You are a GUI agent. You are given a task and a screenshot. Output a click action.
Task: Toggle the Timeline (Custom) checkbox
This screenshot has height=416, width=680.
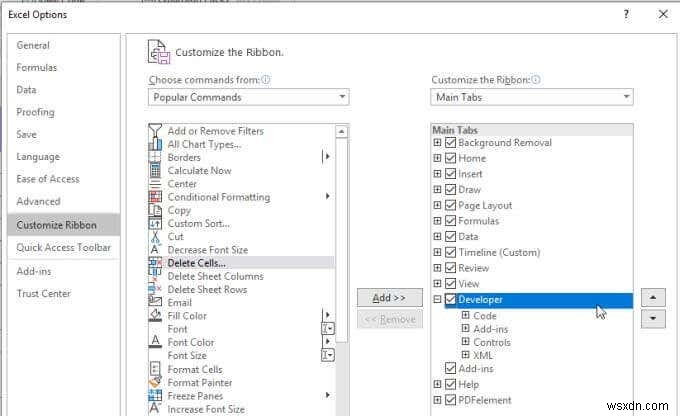pos(451,252)
